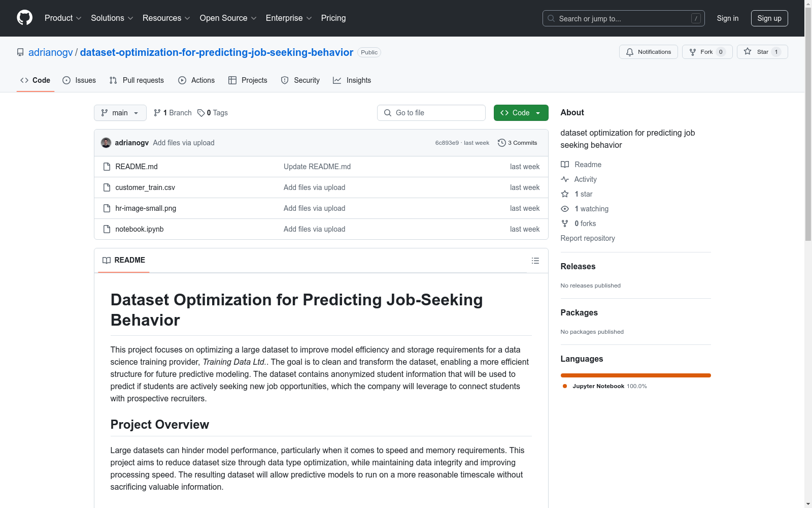Click the magnifier icon in search box

point(551,18)
